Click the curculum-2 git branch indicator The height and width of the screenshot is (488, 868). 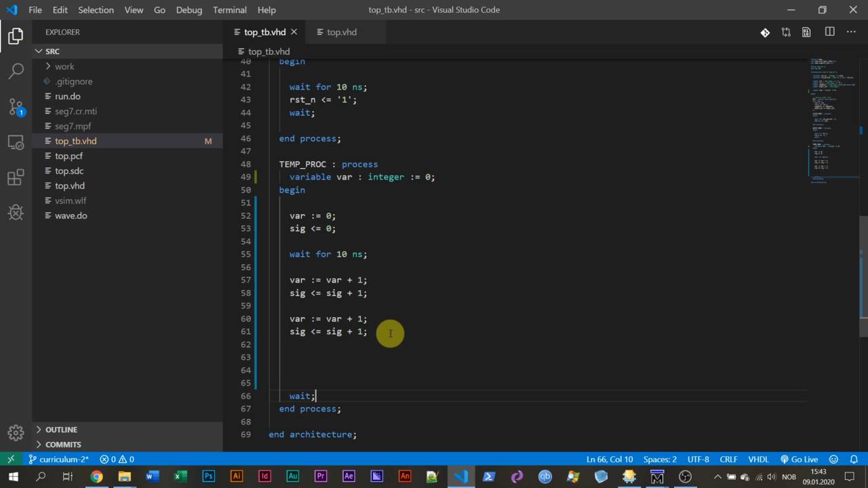59,459
